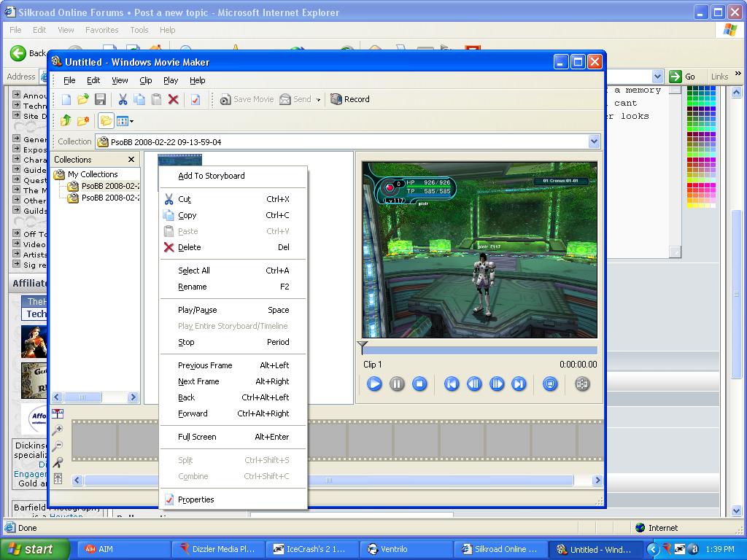Click the Up One Level arrow icon
Viewport: 747px width, 560px height.
point(66,120)
